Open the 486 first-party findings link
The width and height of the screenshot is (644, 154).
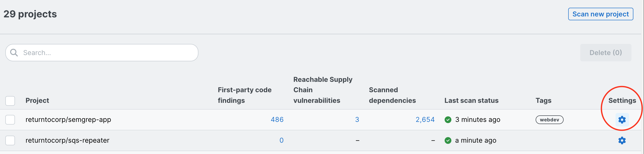[277, 120]
